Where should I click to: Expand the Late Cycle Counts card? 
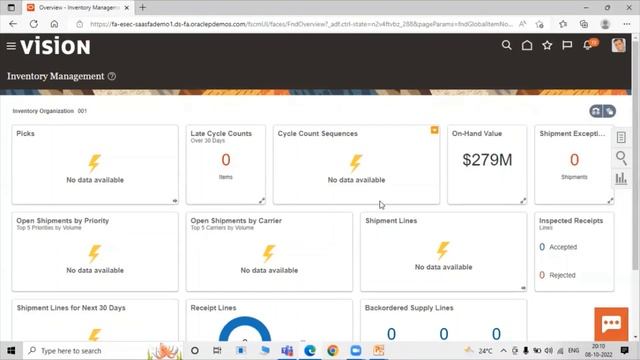pyautogui.click(x=262, y=200)
